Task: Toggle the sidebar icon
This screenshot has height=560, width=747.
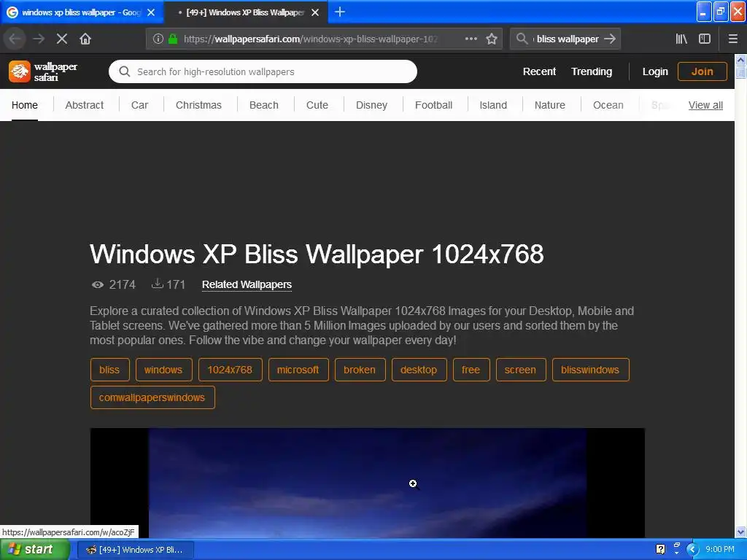Action: click(705, 39)
